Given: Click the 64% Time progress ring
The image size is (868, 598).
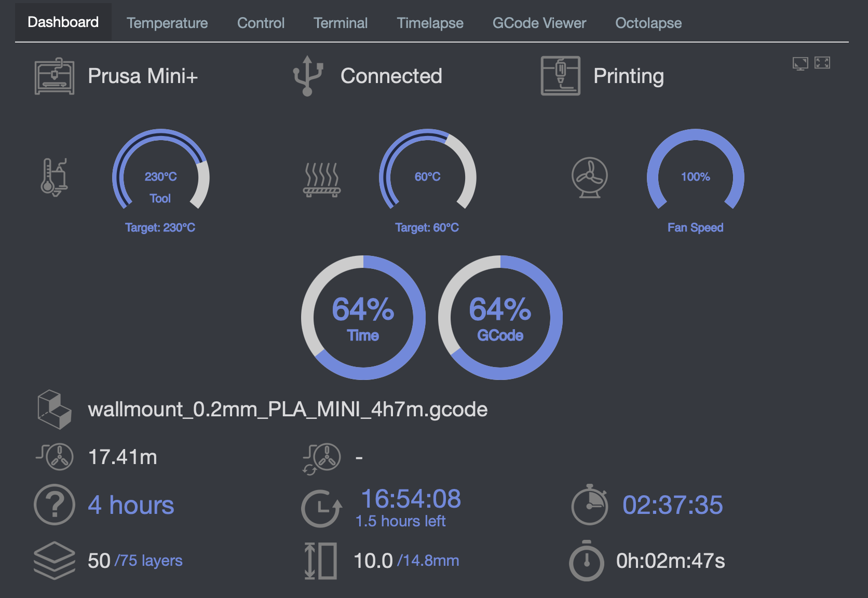Looking at the screenshot, I should click(x=363, y=317).
